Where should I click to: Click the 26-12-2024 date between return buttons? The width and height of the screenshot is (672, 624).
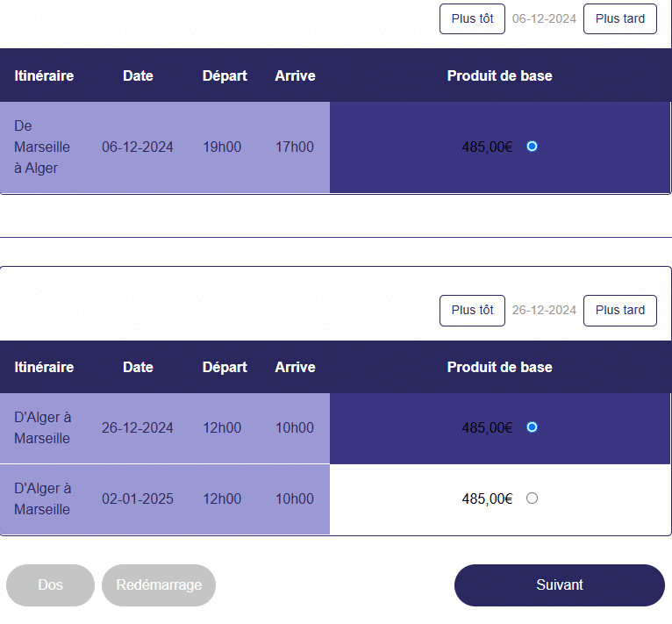click(544, 311)
